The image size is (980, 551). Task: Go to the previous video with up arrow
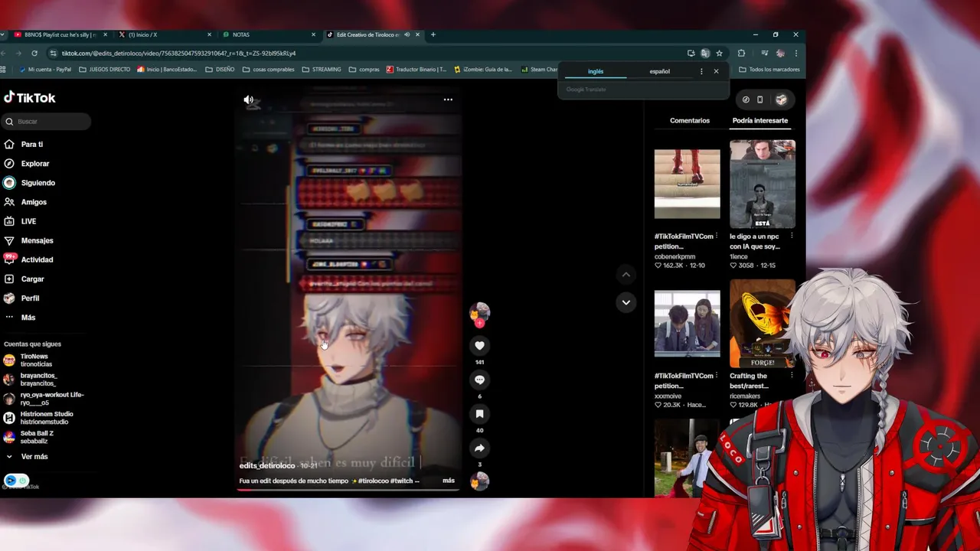[x=626, y=275]
